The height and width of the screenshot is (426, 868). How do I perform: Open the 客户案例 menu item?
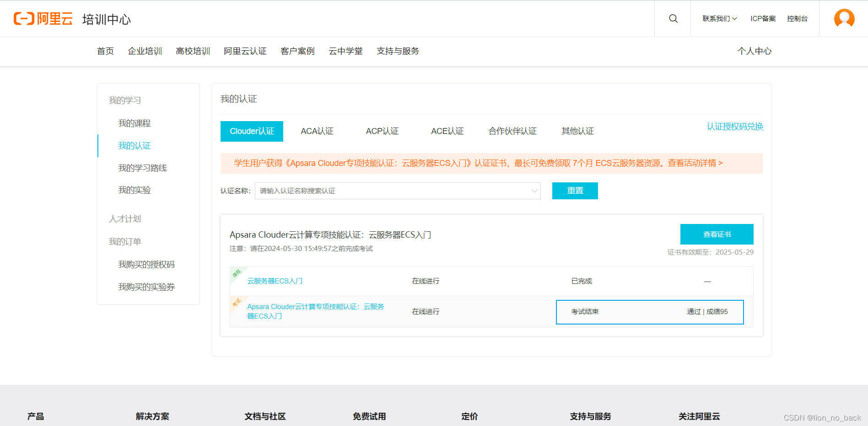(x=297, y=51)
